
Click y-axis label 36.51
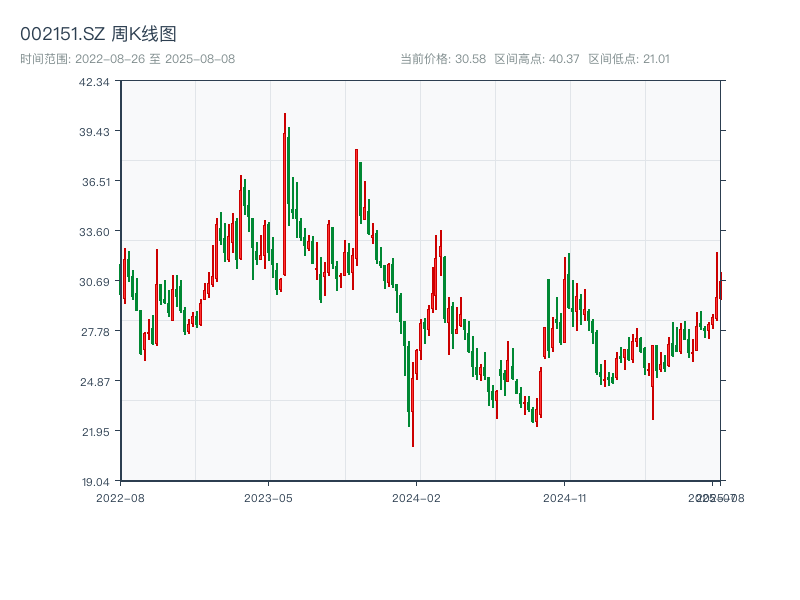(x=95, y=182)
